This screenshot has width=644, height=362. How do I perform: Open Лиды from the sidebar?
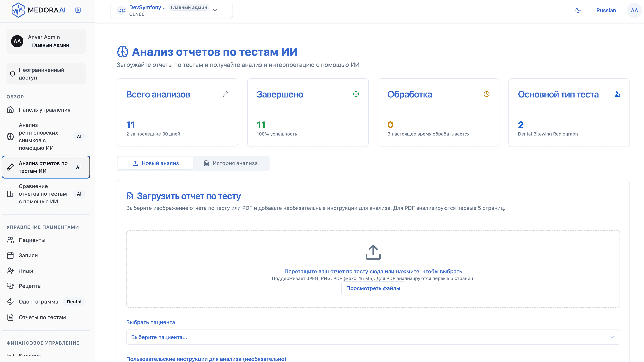(46, 271)
